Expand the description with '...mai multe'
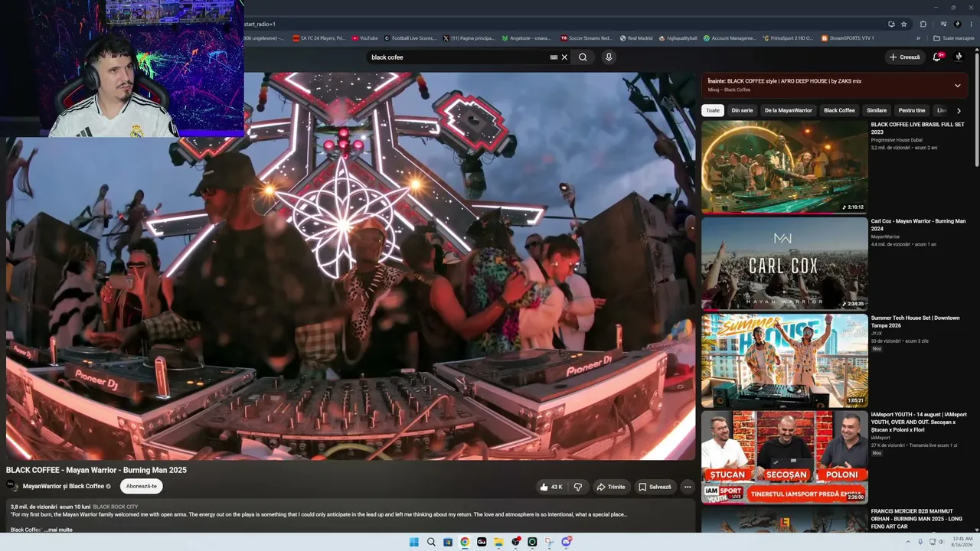The height and width of the screenshot is (551, 980). coord(58,530)
